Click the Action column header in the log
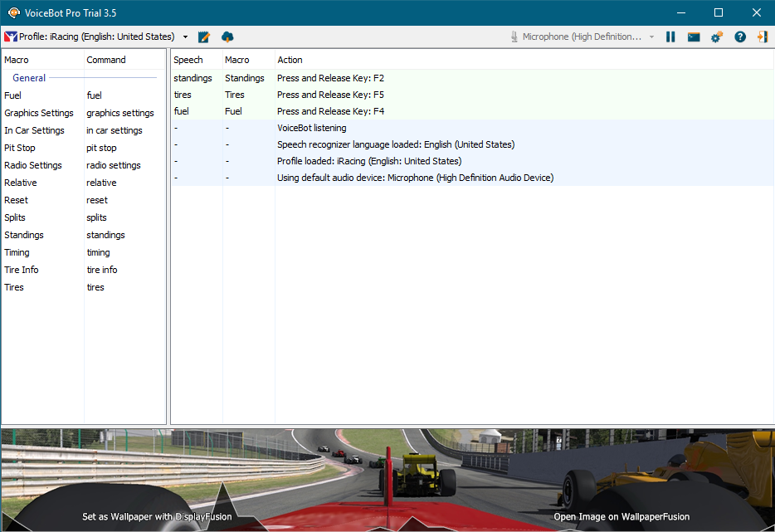Image resolution: width=775 pixels, height=532 pixels. click(x=290, y=60)
